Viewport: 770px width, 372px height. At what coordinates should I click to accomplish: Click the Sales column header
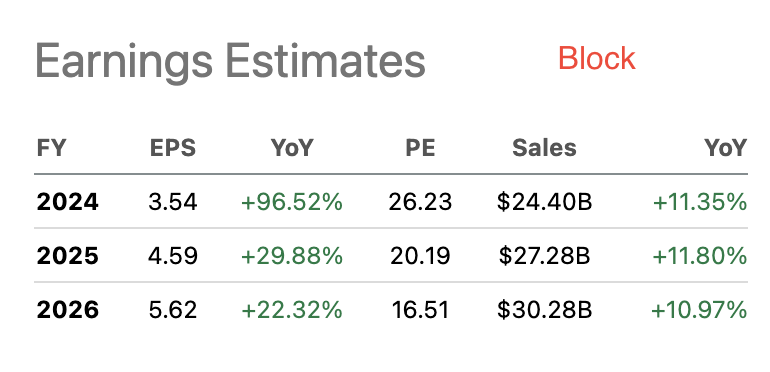(544, 148)
